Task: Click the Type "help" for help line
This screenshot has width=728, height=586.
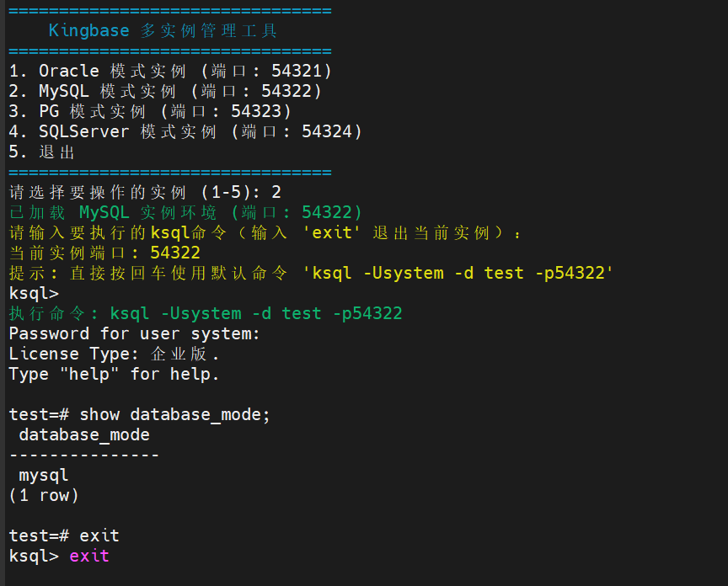Action: click(x=115, y=374)
